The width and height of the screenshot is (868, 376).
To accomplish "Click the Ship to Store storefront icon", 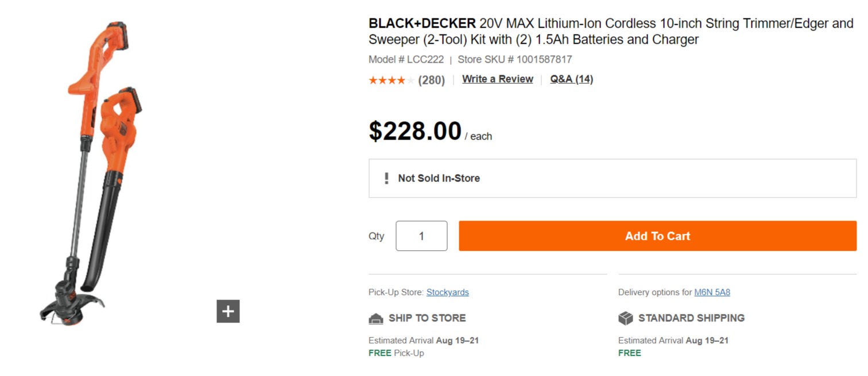I will 376,318.
